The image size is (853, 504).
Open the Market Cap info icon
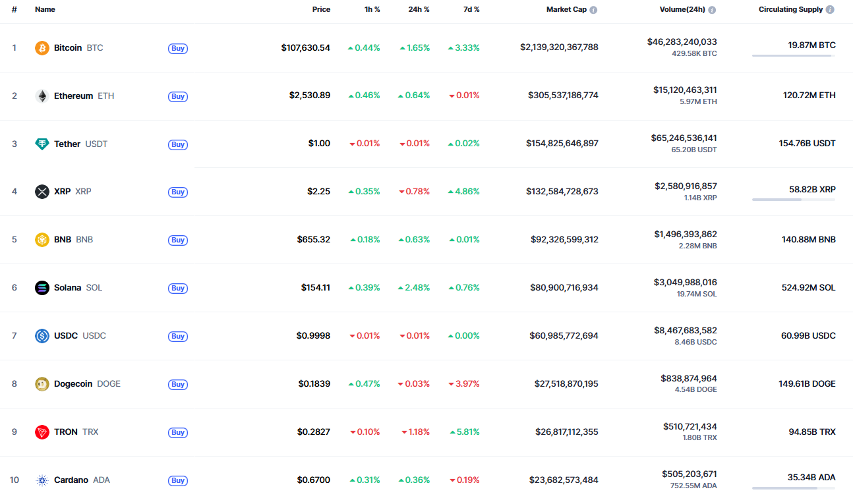pyautogui.click(x=593, y=10)
